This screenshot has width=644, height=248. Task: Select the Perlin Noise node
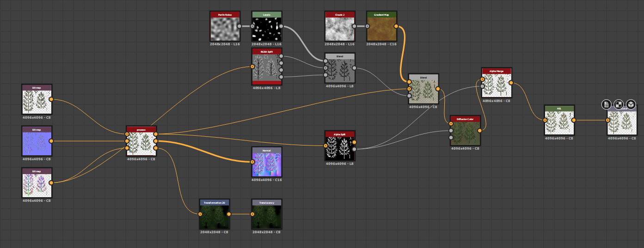[x=225, y=26]
